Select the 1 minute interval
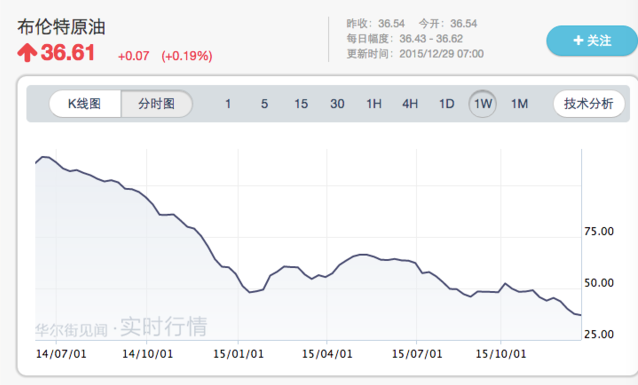Viewport: 638px width, 385px height. pos(228,104)
